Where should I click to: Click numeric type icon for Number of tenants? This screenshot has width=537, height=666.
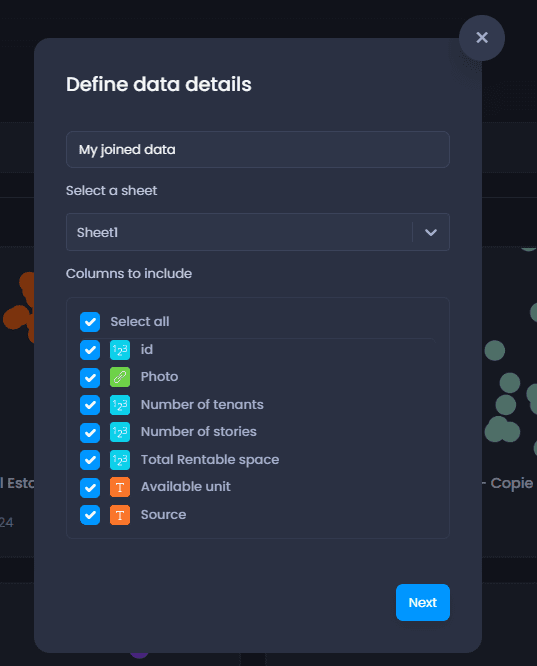pos(120,405)
